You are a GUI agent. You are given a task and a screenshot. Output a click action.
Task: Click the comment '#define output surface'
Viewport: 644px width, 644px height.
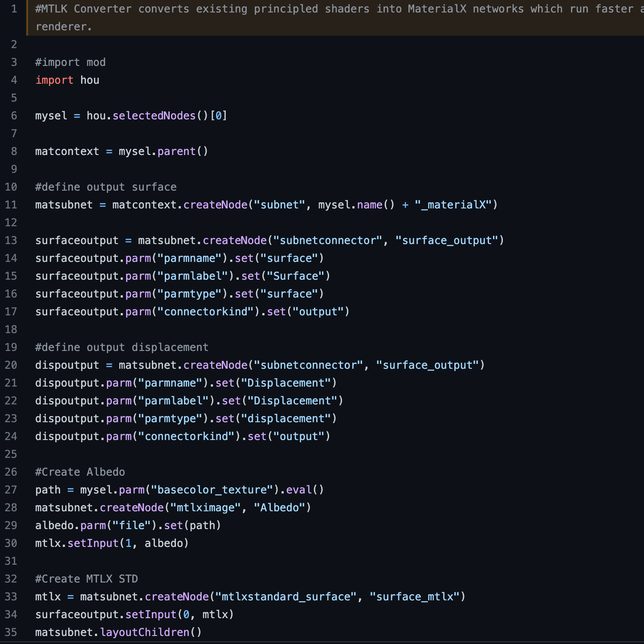(106, 187)
